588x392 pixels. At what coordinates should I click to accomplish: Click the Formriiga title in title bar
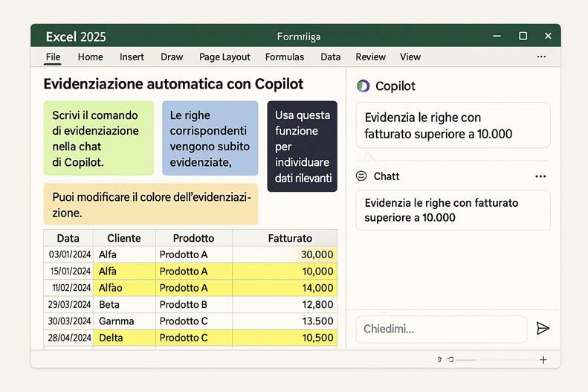tap(299, 36)
